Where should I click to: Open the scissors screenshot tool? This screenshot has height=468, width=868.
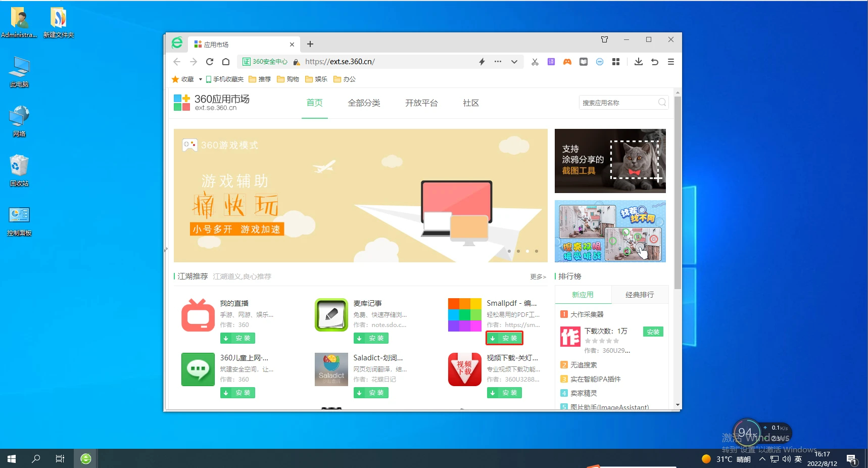click(535, 62)
